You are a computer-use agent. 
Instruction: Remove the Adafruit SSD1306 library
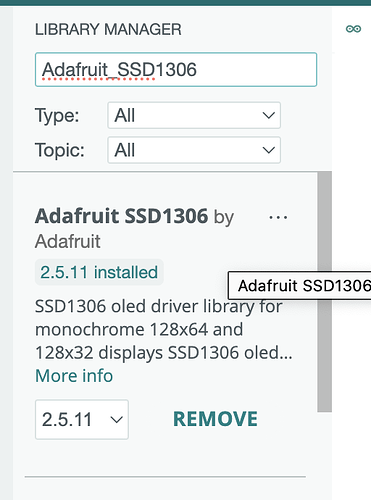click(215, 419)
